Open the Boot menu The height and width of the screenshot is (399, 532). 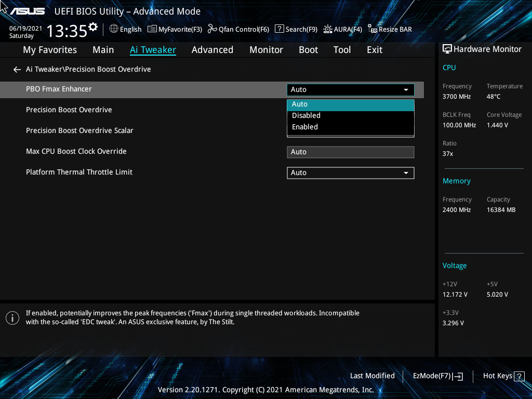point(308,49)
